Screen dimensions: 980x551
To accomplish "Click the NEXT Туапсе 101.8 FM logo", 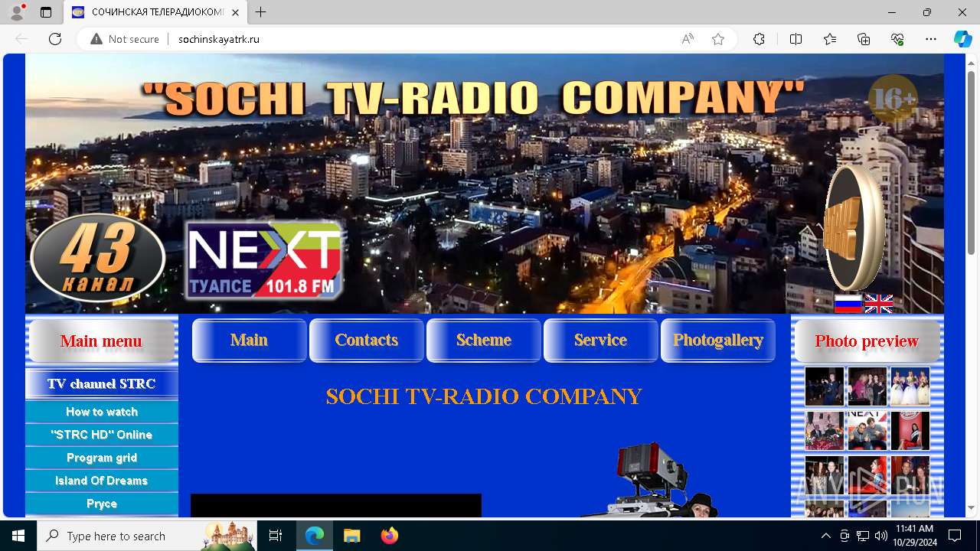I will (264, 261).
